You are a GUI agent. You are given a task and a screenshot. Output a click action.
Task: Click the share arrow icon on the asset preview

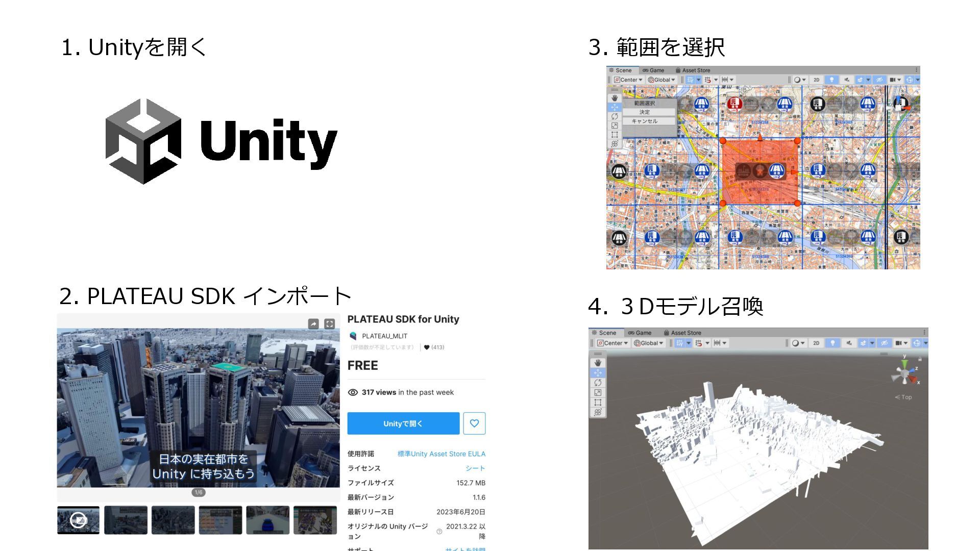click(313, 324)
